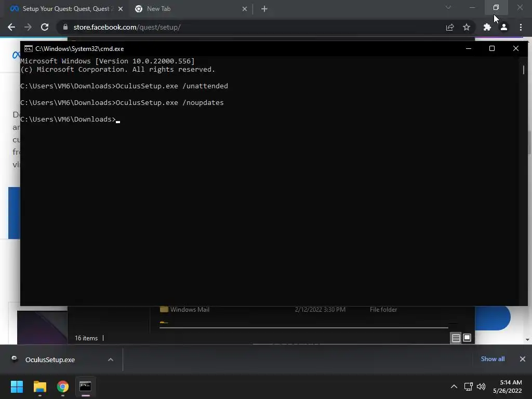Click the OculusSetup.exe /unattended command line

tap(124, 86)
